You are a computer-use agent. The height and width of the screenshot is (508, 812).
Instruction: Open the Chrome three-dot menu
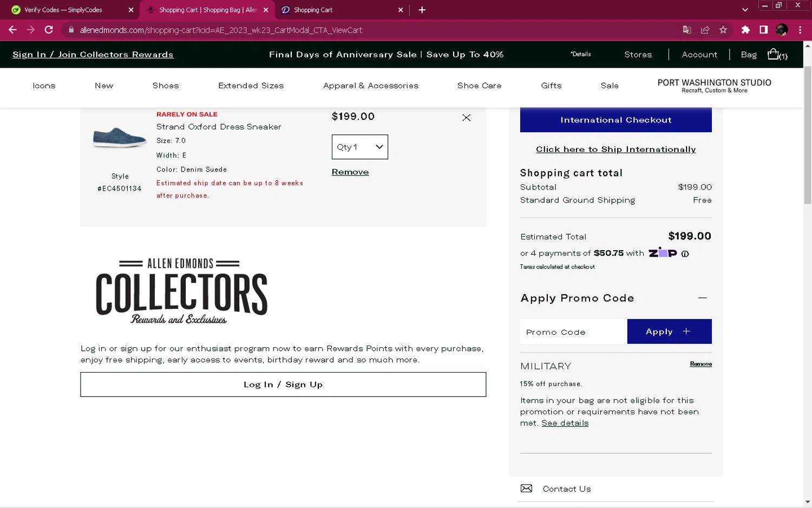pos(800,30)
